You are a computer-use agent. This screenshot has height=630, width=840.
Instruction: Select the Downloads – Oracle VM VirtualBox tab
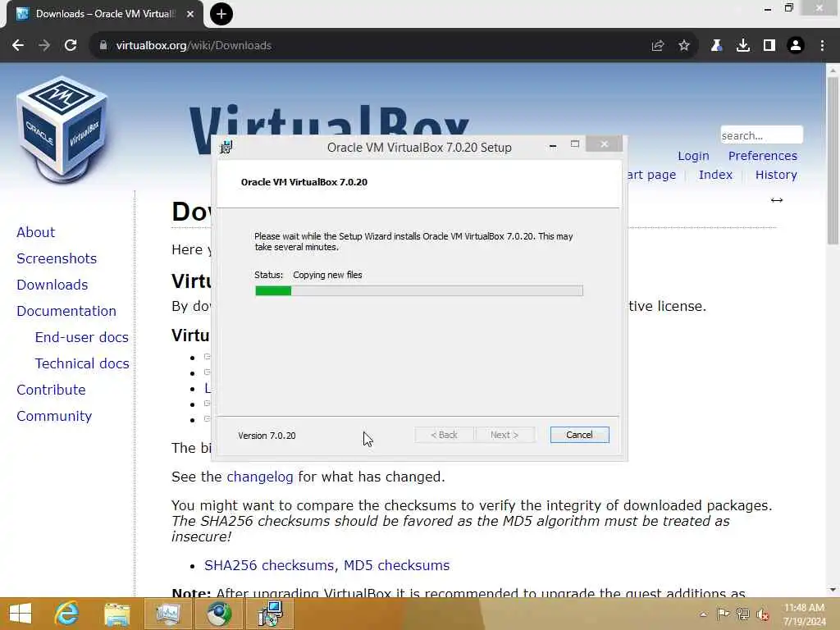click(105, 14)
